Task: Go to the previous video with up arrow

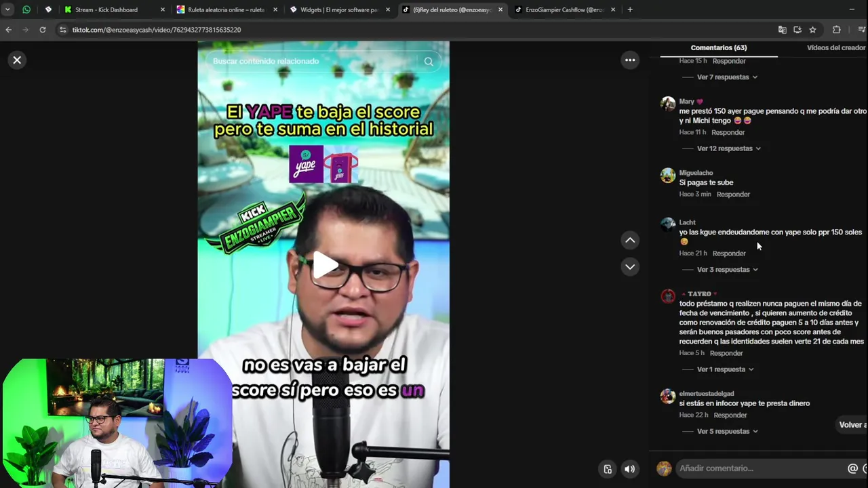Action: pos(630,240)
